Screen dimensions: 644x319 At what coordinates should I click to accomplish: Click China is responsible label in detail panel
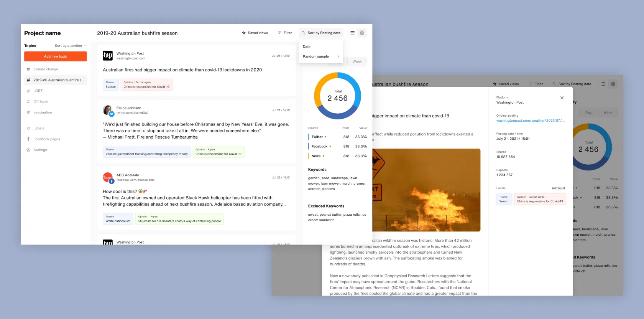[540, 199]
